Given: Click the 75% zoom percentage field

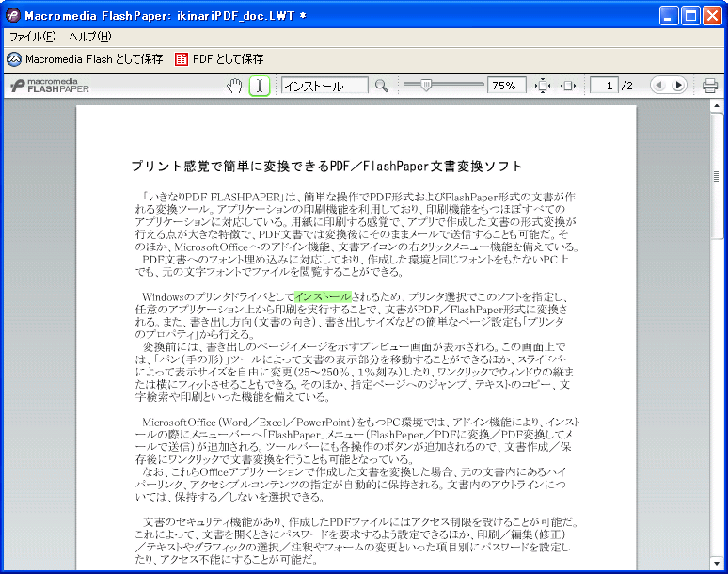Looking at the screenshot, I should coord(507,86).
